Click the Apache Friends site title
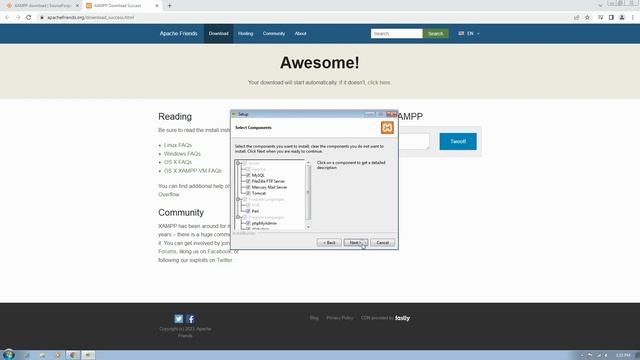Image resolution: width=640 pixels, height=360 pixels. click(x=178, y=33)
